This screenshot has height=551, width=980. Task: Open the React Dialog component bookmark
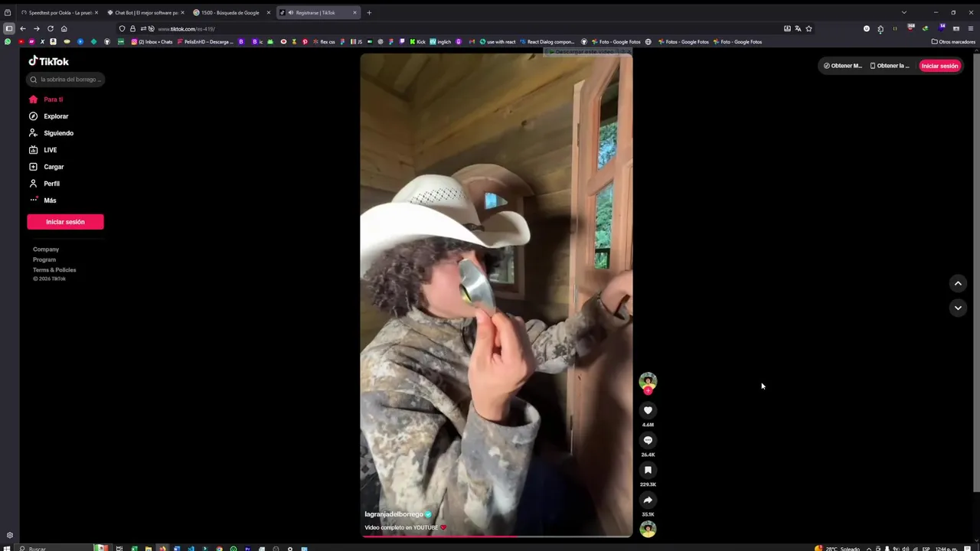coord(546,42)
